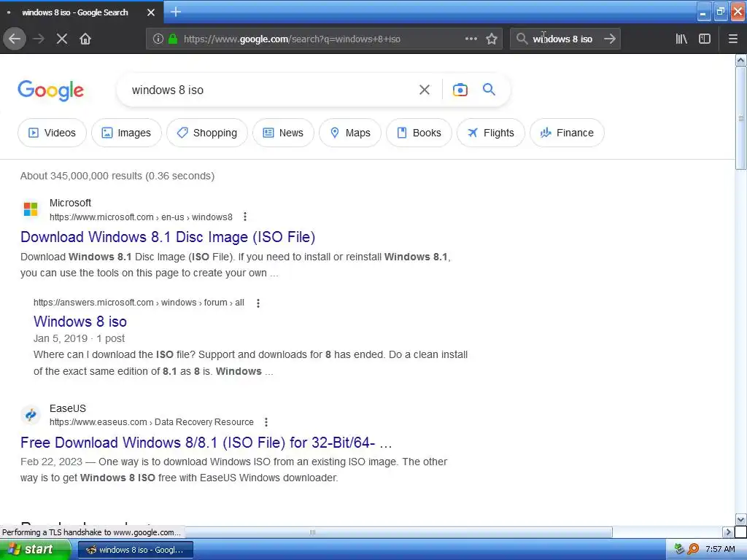Submit toolbar search with the arrow
This screenshot has height=560, width=747.
coord(610,39)
